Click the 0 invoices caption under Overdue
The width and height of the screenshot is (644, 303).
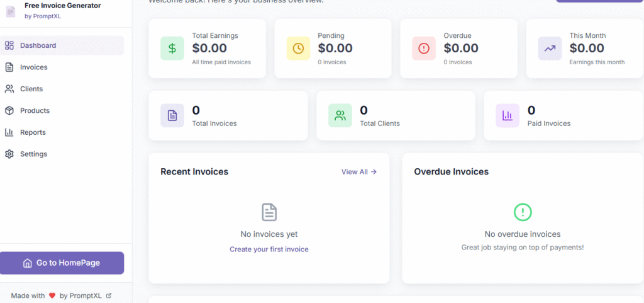(458, 62)
